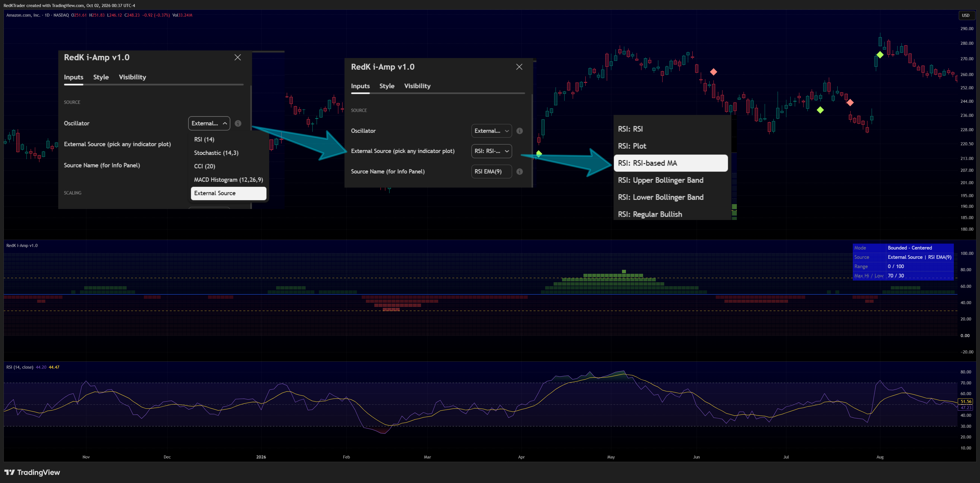Click the 51.56 RSI price label
This screenshot has height=483, width=980.
966,402
